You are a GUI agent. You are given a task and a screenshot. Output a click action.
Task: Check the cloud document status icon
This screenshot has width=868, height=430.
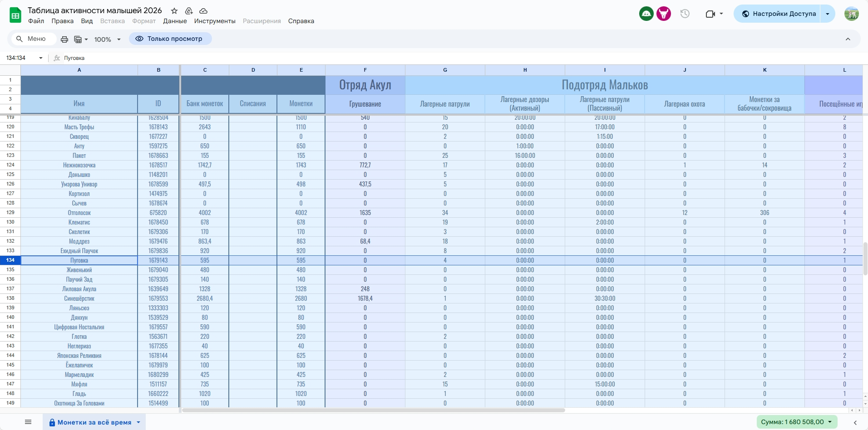coord(203,11)
